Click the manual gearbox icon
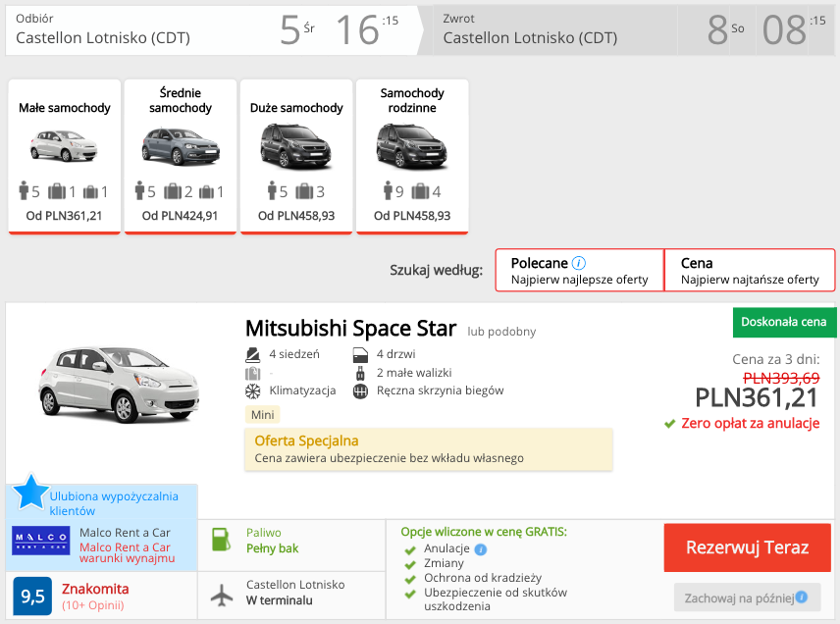The image size is (840, 624). pos(360,391)
